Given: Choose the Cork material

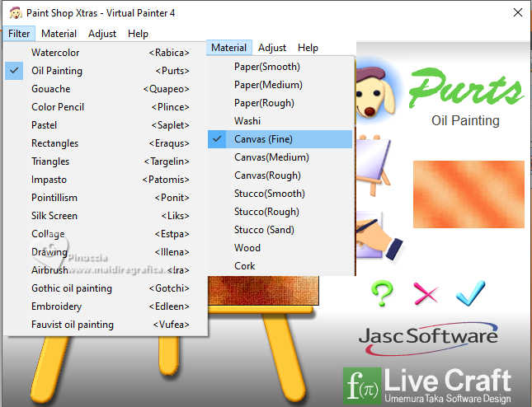Looking at the screenshot, I should [x=280, y=266].
